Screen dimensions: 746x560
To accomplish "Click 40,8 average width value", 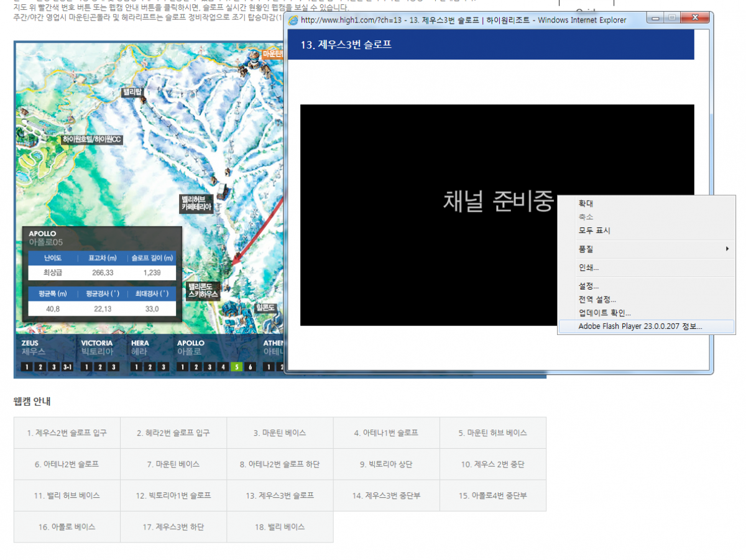I will tap(53, 309).
